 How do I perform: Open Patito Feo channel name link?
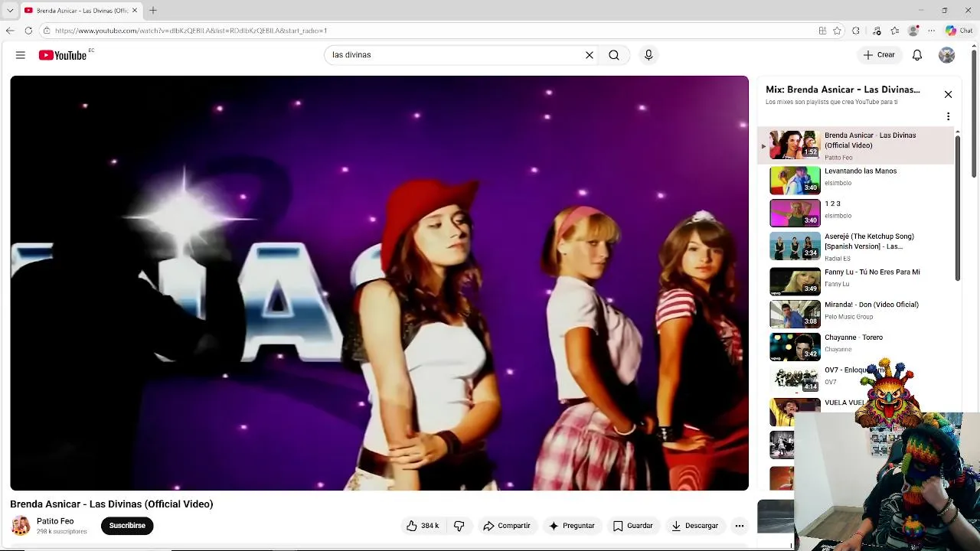pos(55,521)
